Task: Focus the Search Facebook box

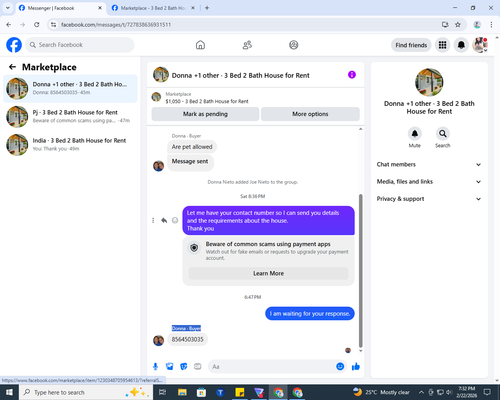Action: tap(80, 45)
